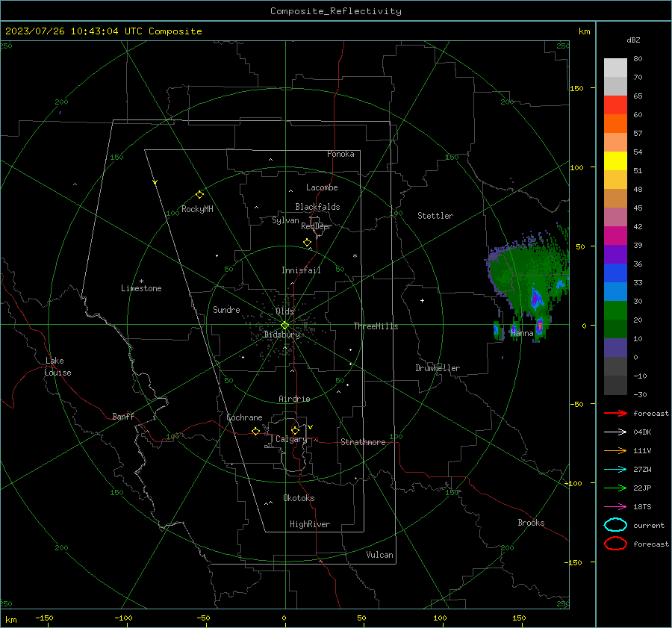Select the purple swatch near 39 dBZ

[x=615, y=254]
